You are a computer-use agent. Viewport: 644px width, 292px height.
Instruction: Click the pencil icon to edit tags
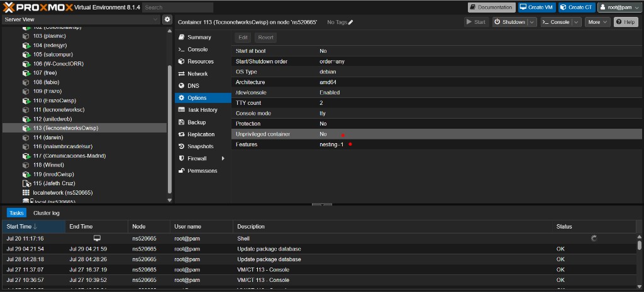[350, 22]
